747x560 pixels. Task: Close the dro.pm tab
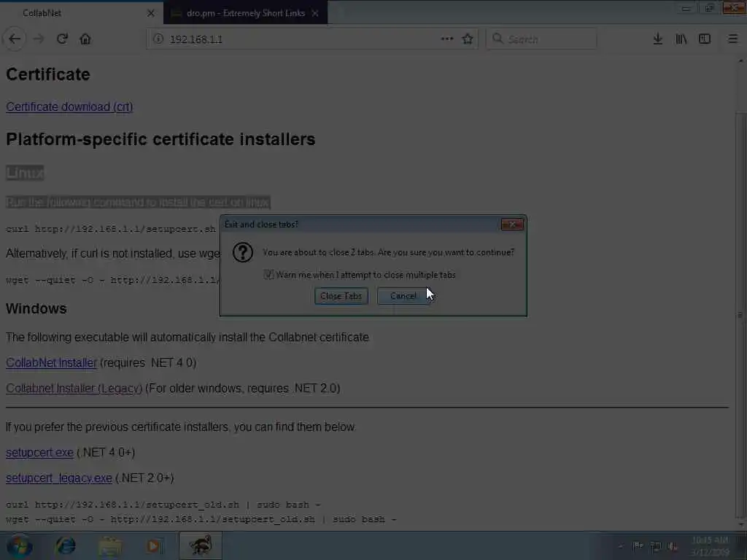point(315,13)
